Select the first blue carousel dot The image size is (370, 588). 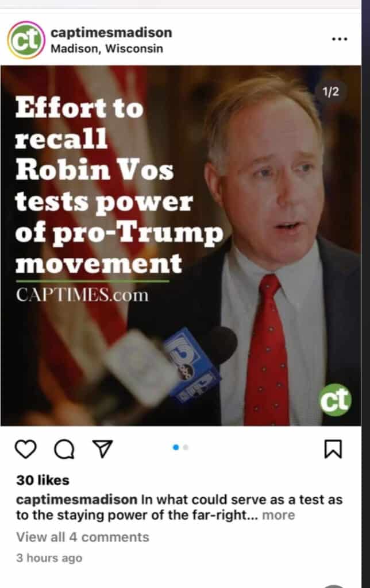176,447
